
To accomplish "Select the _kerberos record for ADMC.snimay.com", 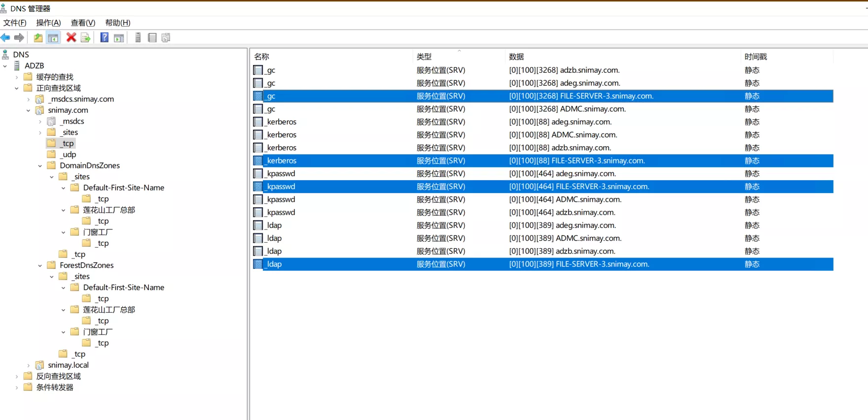I will pos(282,135).
